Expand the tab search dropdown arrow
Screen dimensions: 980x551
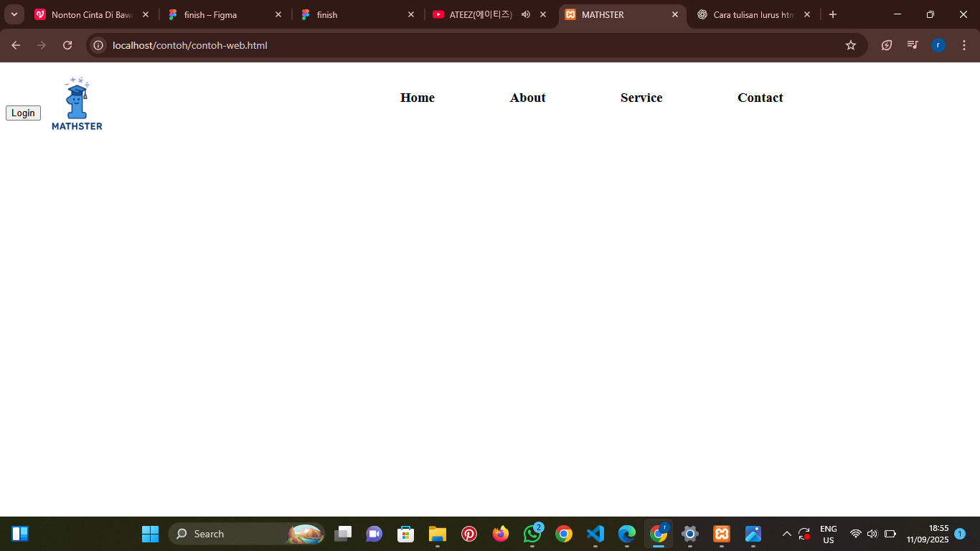pos(14,14)
